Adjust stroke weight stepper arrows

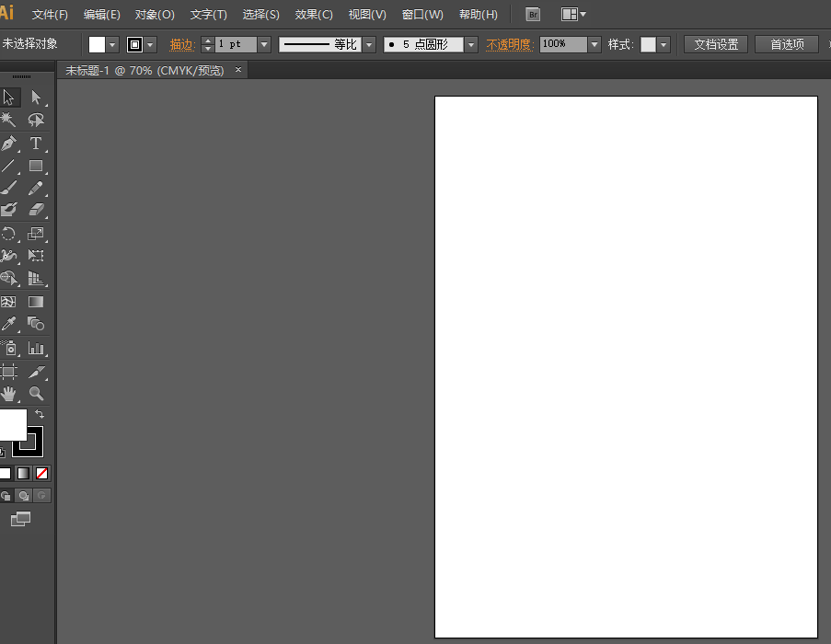(208, 44)
